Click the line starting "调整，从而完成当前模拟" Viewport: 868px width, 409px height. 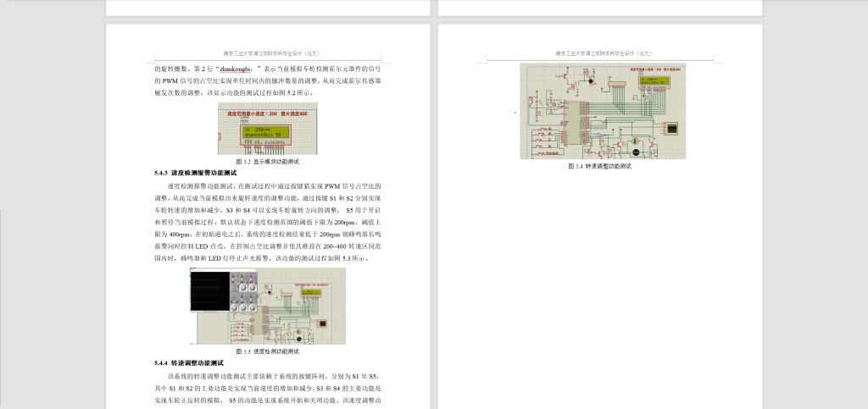pos(267,198)
